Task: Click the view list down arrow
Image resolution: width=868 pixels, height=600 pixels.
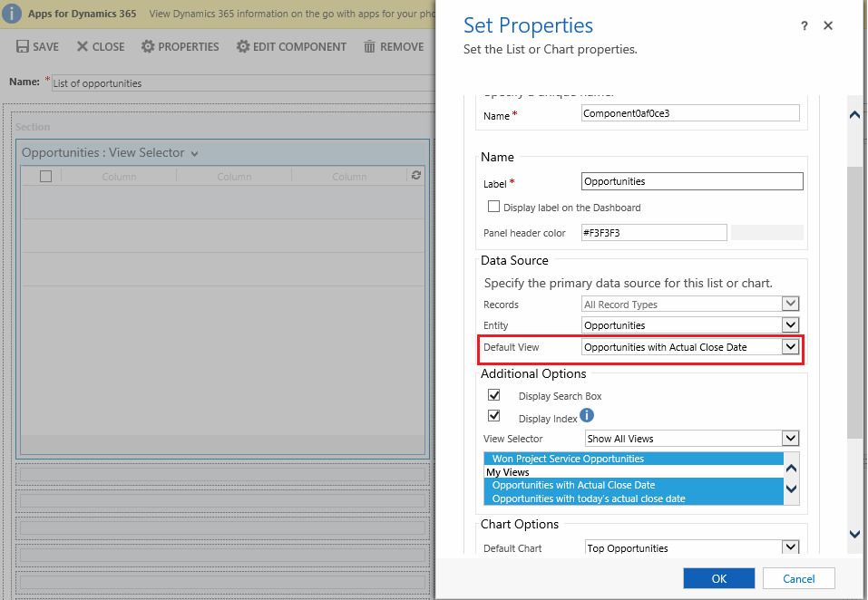Action: 792,489
